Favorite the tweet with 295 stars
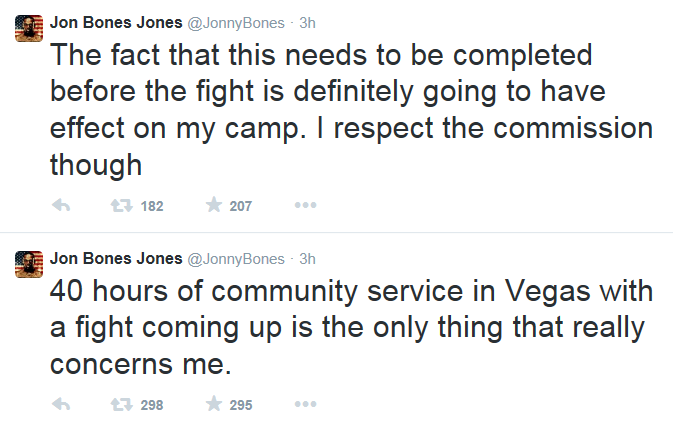Screen dimensions: 673x422 214,404
